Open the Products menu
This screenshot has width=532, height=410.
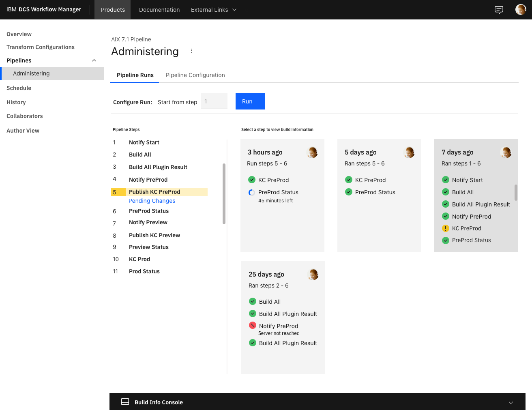(x=113, y=10)
